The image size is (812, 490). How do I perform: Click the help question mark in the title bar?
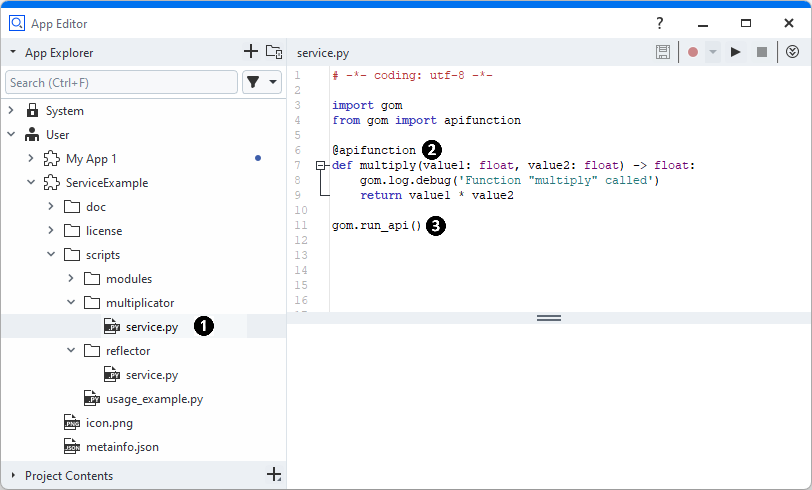tap(659, 23)
